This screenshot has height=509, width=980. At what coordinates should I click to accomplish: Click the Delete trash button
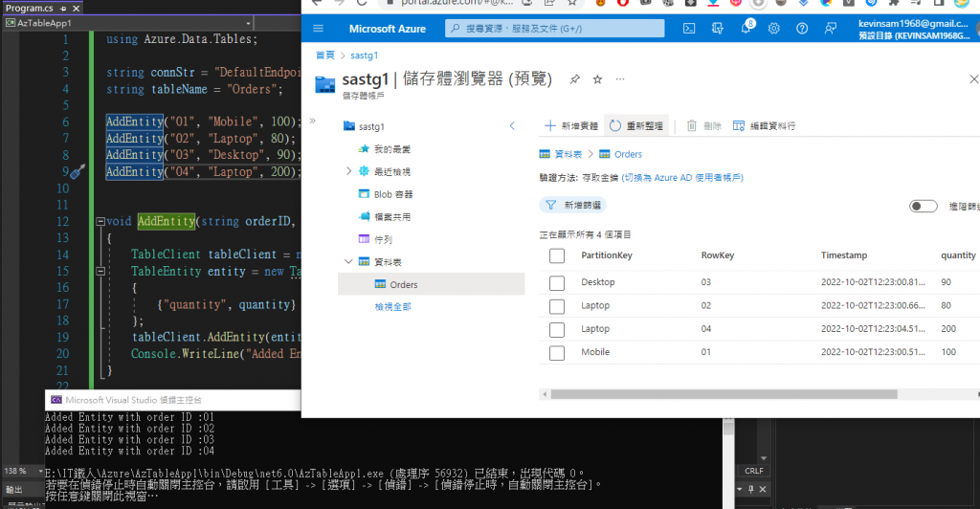click(703, 126)
